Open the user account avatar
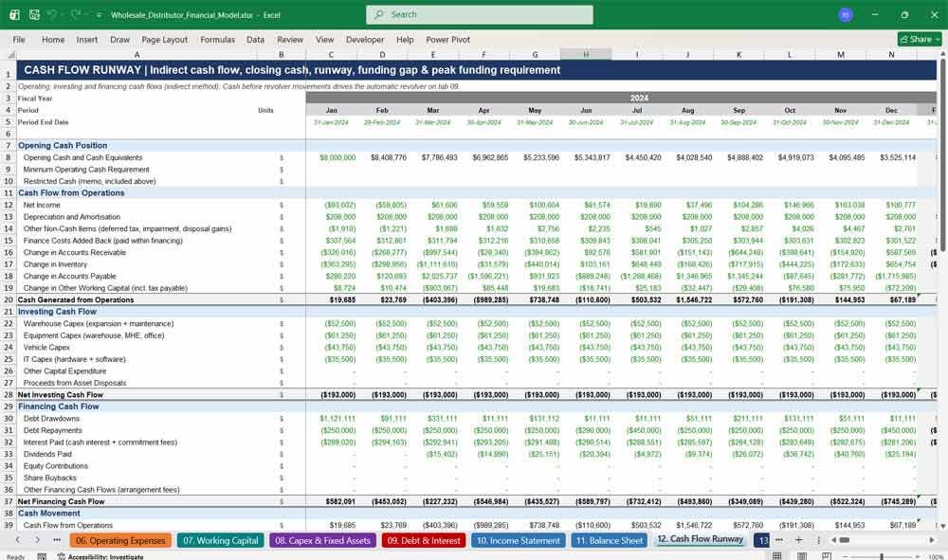 (x=846, y=14)
